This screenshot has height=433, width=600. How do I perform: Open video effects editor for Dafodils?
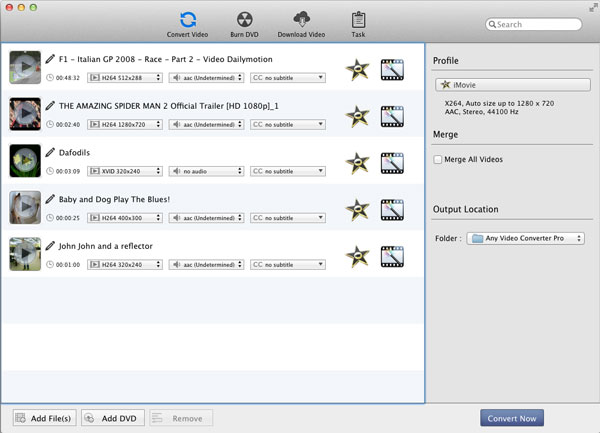(392, 163)
